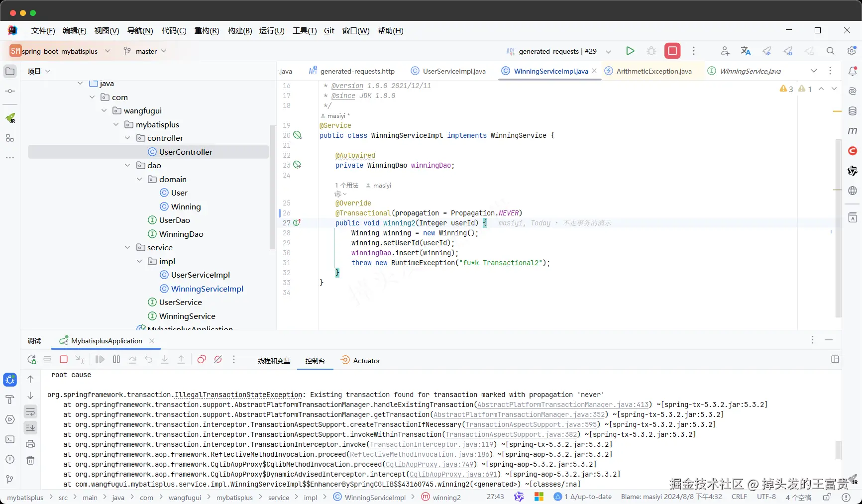Select WinningDao in the project tree
Image resolution: width=862 pixels, height=504 pixels.
[x=181, y=234]
